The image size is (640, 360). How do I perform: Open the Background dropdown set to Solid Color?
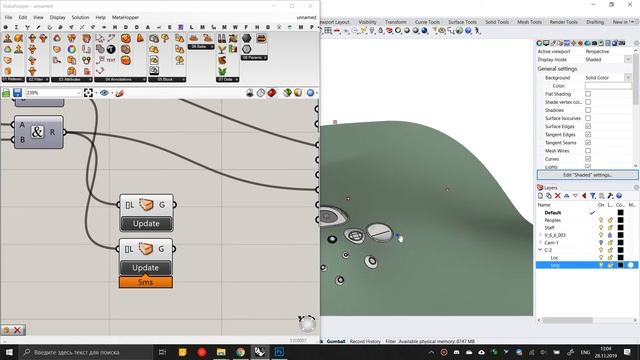point(628,78)
